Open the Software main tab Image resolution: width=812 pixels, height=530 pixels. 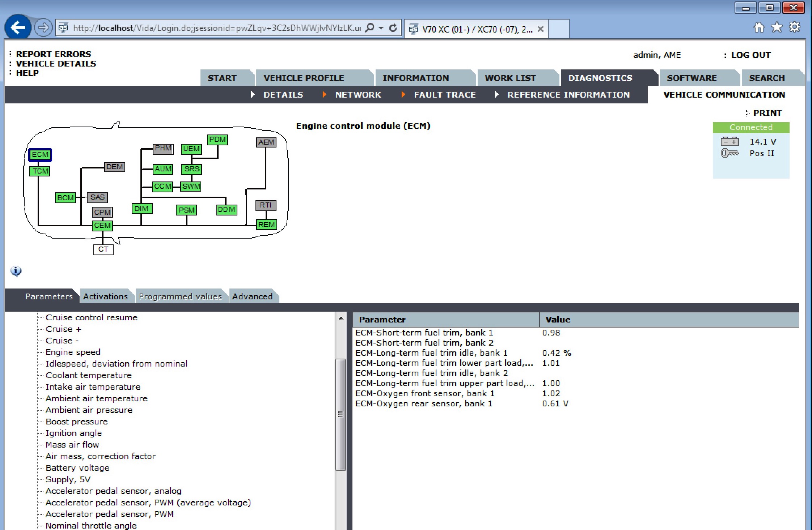[692, 78]
